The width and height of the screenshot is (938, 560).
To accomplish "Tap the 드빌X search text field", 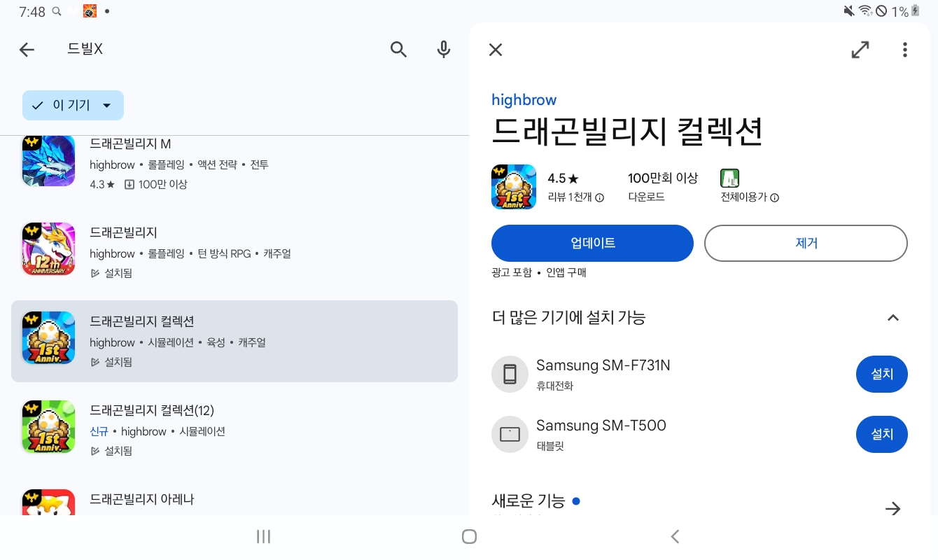I will tap(217, 49).
